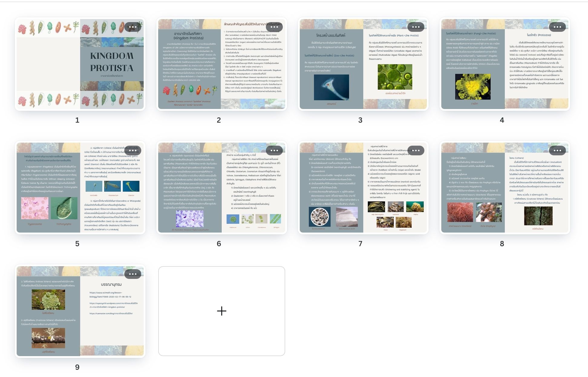
Task: Open the three-dot menu on page 4
Action: click(x=557, y=27)
